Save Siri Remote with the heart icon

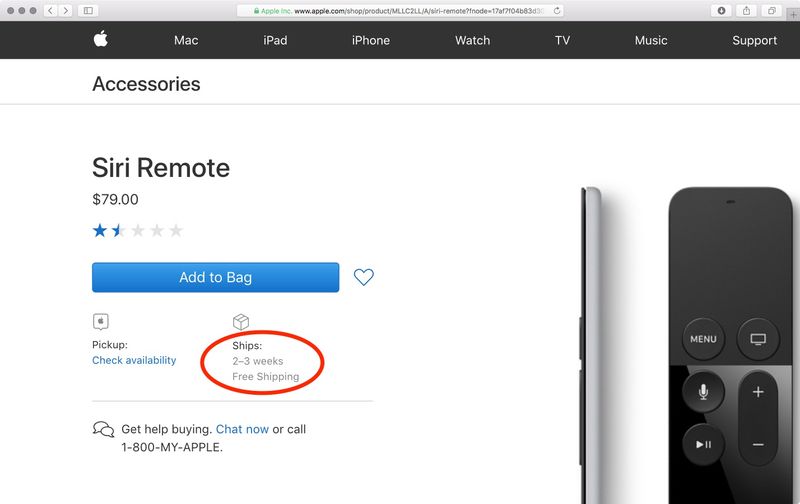(364, 277)
